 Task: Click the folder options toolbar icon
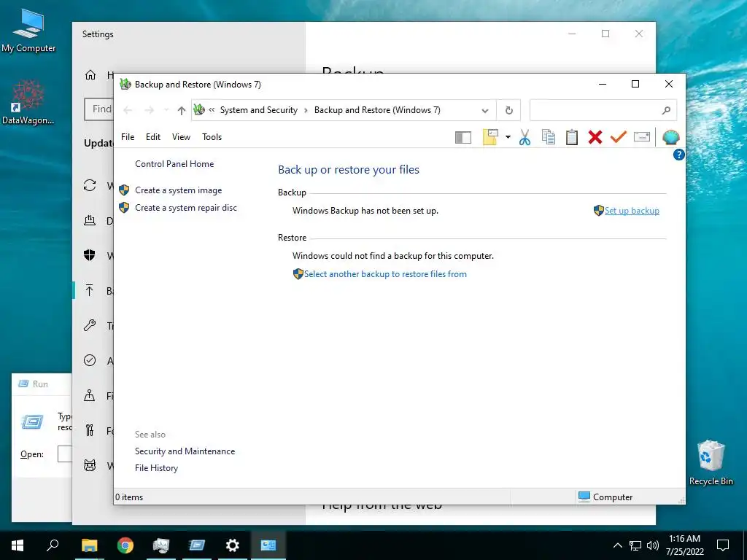pos(490,137)
